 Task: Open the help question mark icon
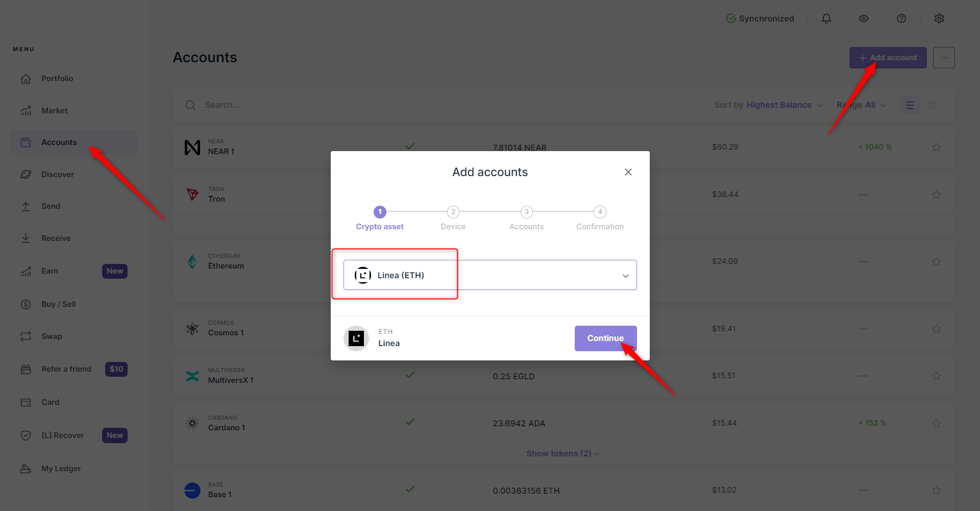point(901,18)
